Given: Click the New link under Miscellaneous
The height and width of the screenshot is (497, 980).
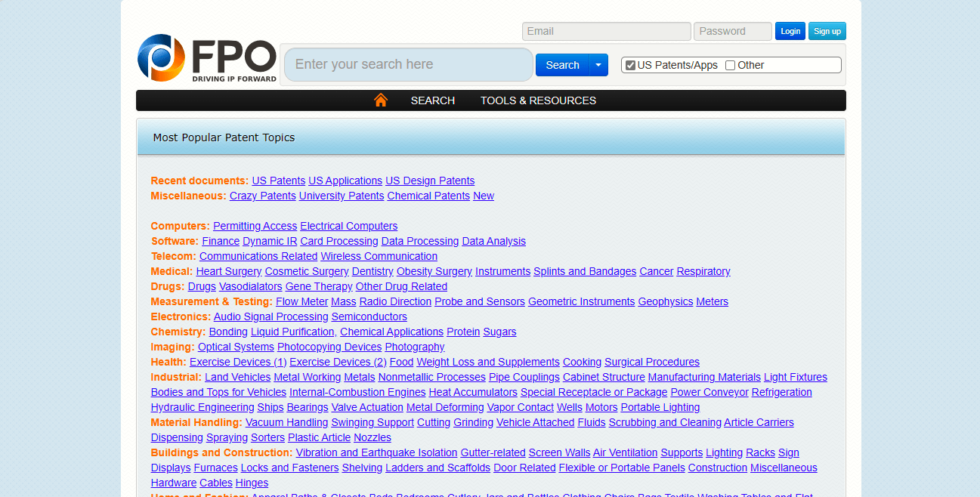Looking at the screenshot, I should (x=484, y=196).
